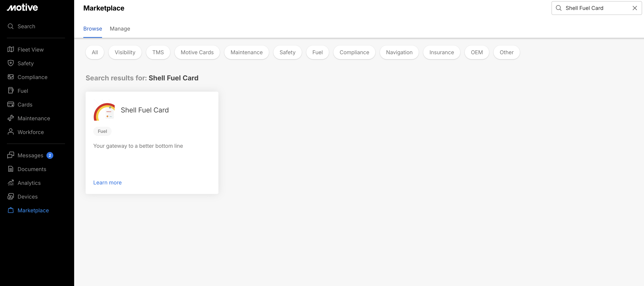Click the sidebar Search label
The height and width of the screenshot is (286, 644).
click(x=26, y=27)
